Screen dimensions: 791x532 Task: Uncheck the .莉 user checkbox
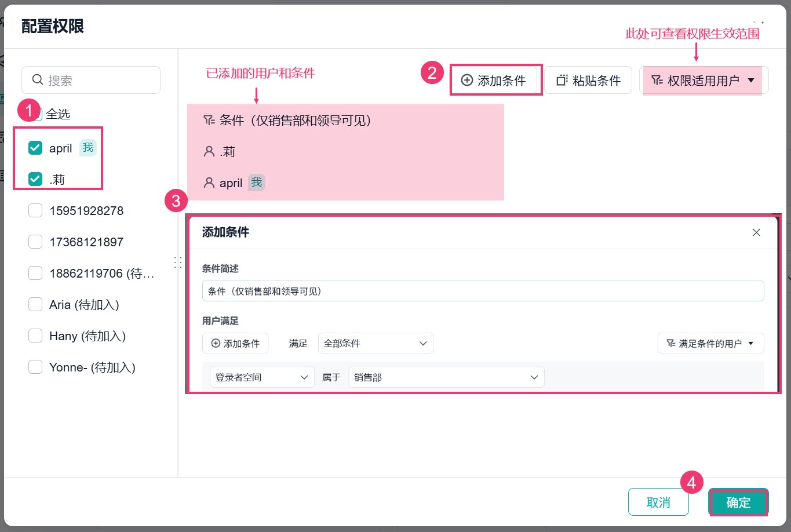click(x=35, y=179)
